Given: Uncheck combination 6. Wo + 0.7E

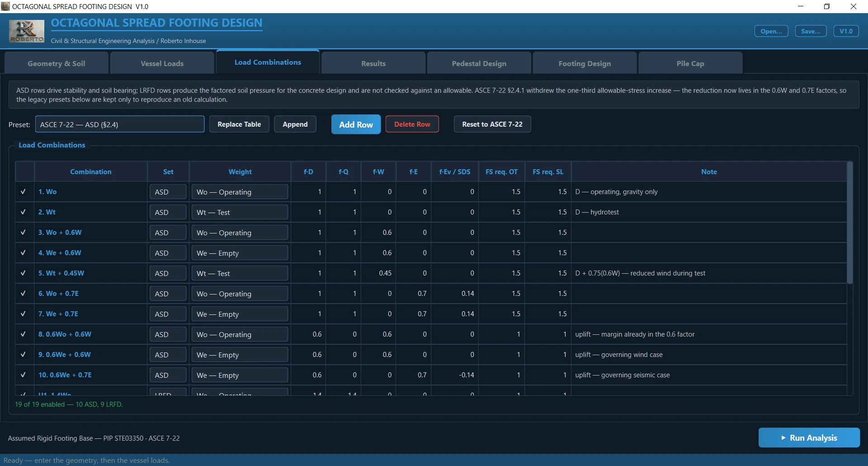Looking at the screenshot, I should click(x=23, y=294).
